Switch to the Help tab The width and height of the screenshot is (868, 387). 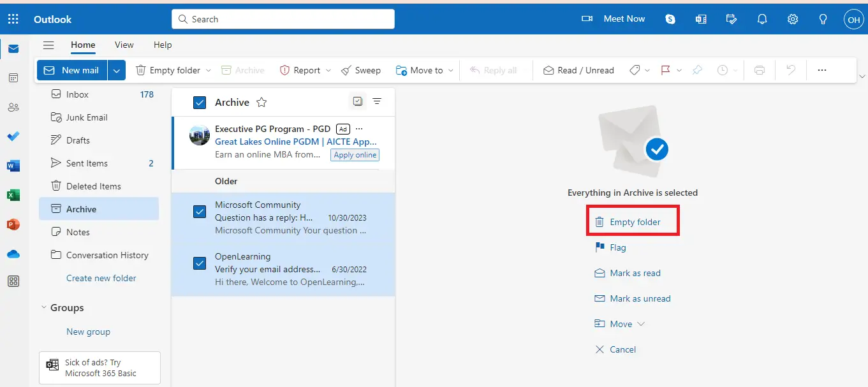163,45
